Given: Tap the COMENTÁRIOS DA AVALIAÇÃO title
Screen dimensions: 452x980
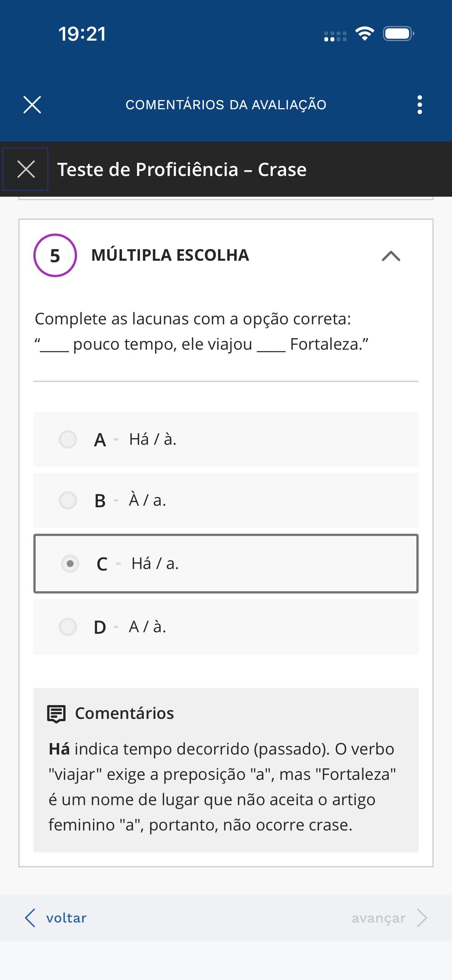Looking at the screenshot, I should (x=226, y=105).
